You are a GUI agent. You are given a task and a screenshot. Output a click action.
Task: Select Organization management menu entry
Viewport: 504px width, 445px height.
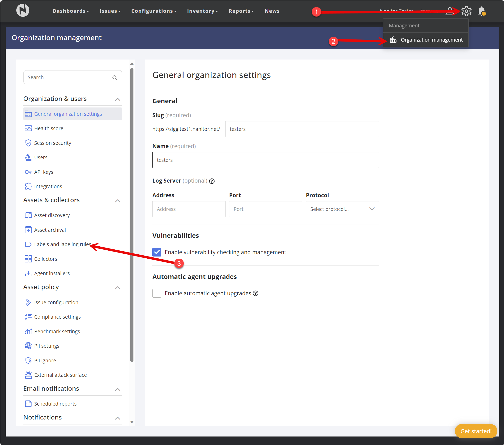coord(431,40)
